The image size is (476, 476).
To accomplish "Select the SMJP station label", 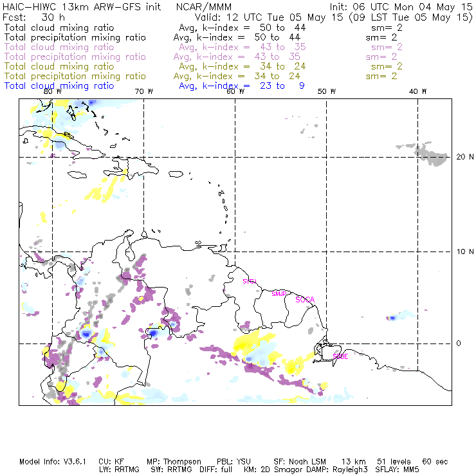I will point(279,293).
